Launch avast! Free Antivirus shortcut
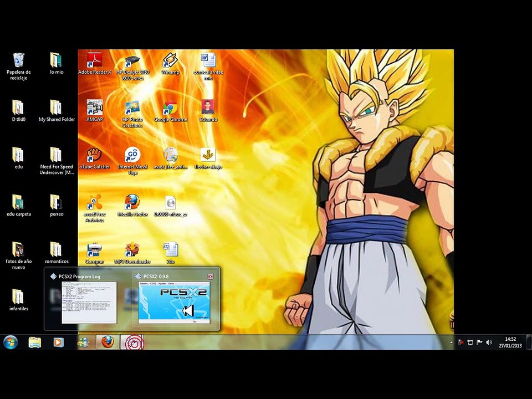Image resolution: width=532 pixels, height=399 pixels. (95, 202)
